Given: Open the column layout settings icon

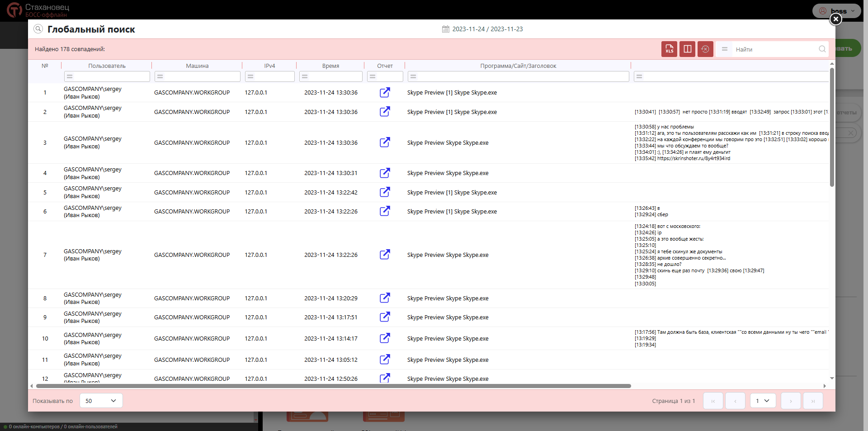Looking at the screenshot, I should 687,49.
